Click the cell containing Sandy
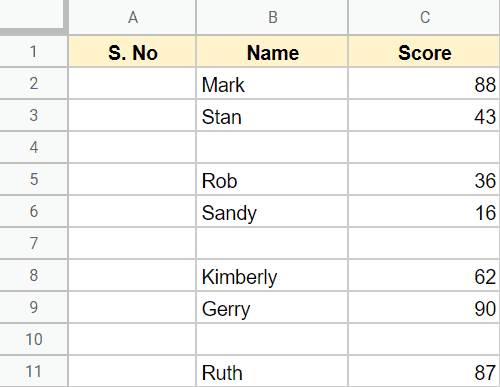 point(272,211)
